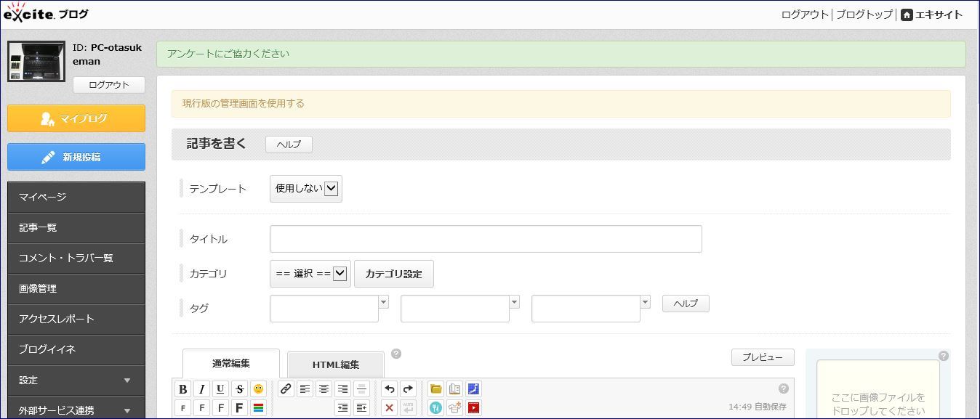Click the ログアウト link in the top header

click(x=805, y=15)
